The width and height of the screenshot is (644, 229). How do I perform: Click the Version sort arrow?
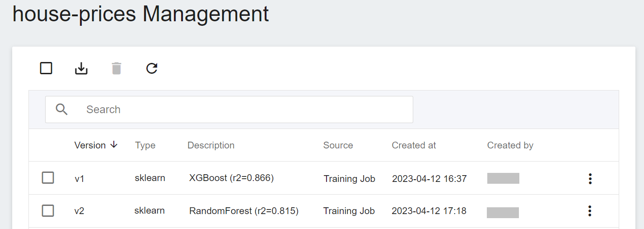click(114, 145)
